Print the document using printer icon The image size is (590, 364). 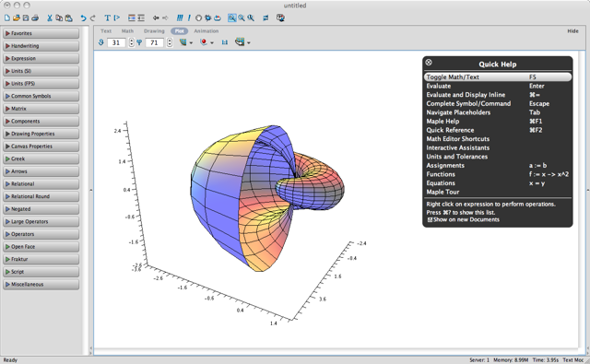tap(35, 18)
